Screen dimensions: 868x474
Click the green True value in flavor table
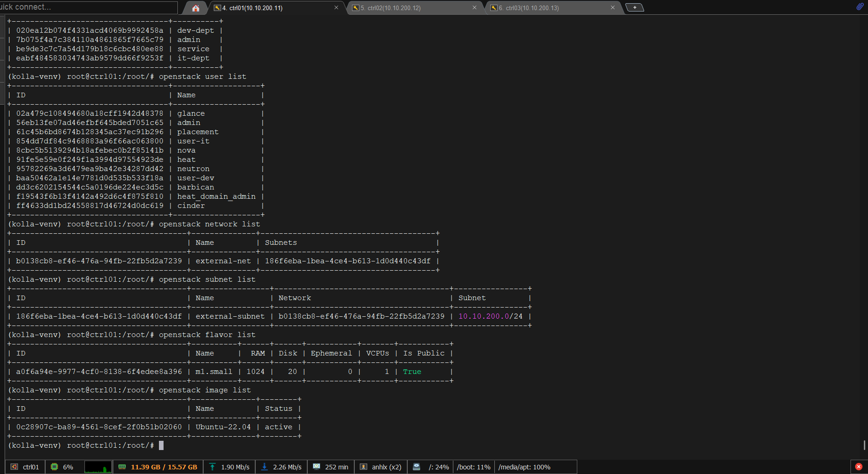click(412, 372)
